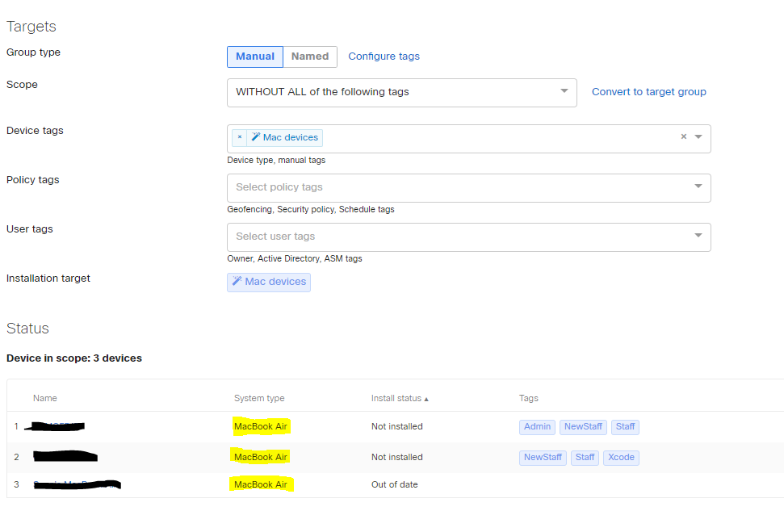Click the wand icon in the Device tags chip
This screenshot has height=532, width=784.
(256, 138)
